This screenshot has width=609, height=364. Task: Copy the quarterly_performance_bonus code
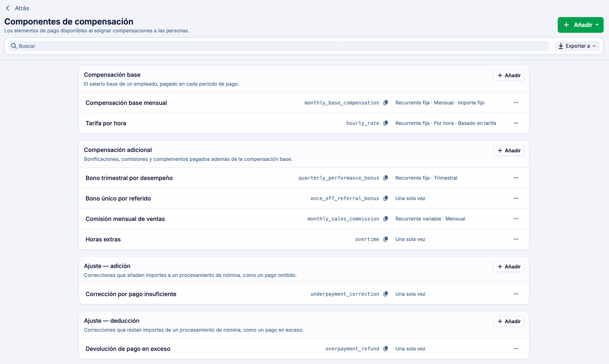point(385,178)
